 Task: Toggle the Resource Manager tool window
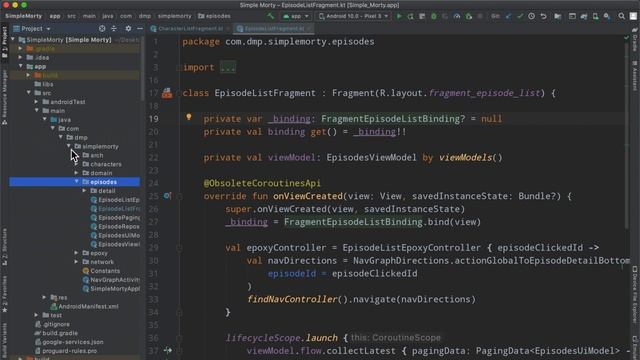tap(4, 97)
